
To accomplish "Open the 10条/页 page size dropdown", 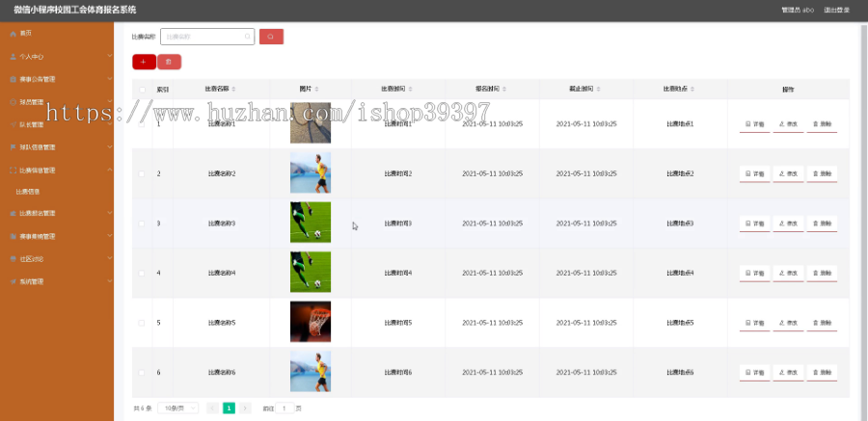I will pos(178,408).
